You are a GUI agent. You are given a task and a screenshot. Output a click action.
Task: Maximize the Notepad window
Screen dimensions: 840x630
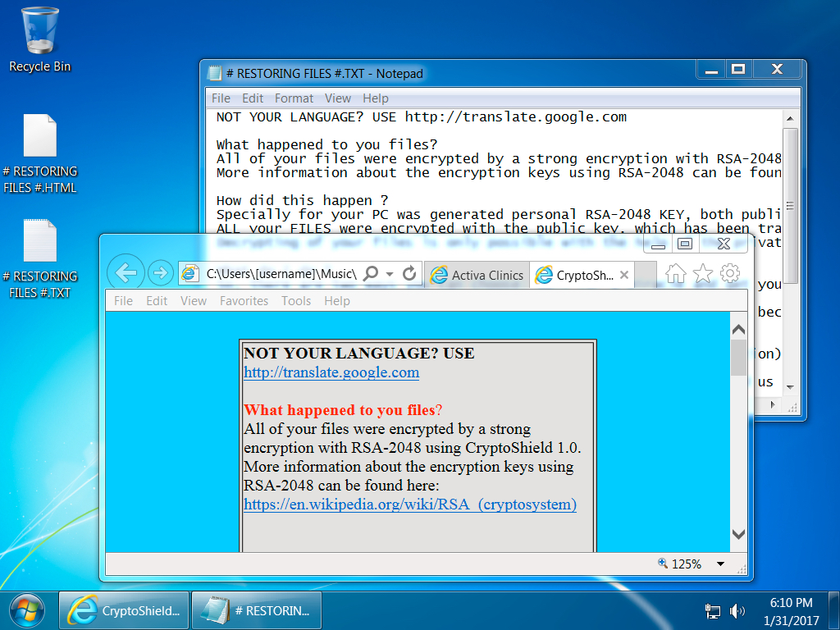click(738, 70)
